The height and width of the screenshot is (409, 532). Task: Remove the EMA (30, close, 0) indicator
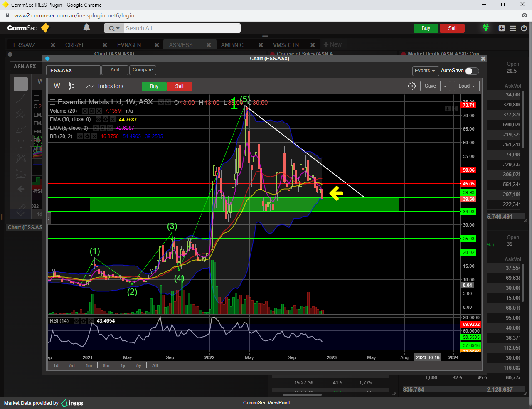coord(113,119)
